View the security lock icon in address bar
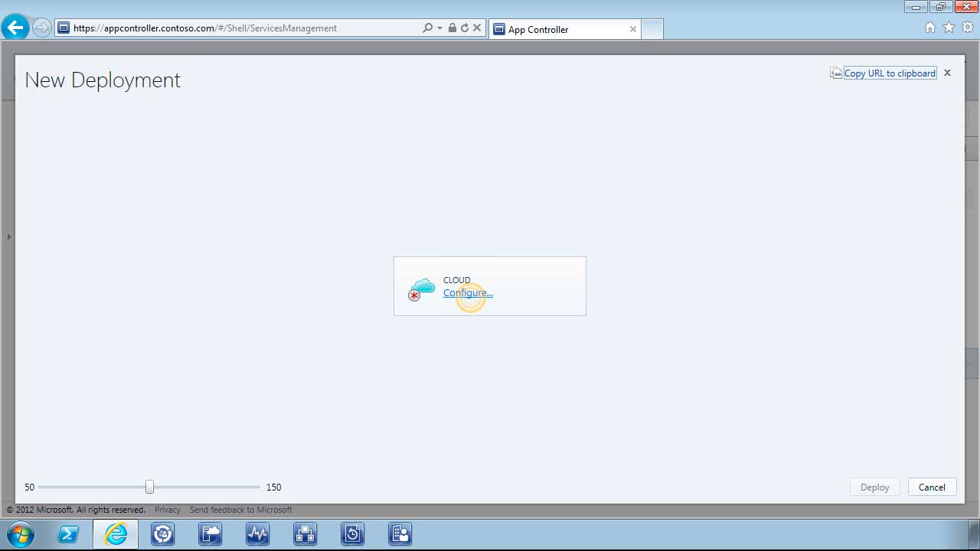The width and height of the screenshot is (980, 551). (452, 28)
